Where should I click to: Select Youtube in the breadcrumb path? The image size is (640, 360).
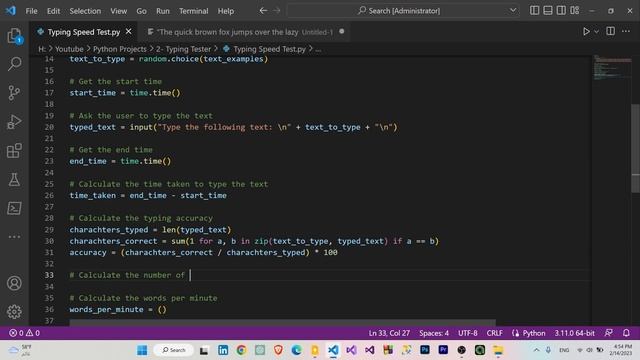69,49
